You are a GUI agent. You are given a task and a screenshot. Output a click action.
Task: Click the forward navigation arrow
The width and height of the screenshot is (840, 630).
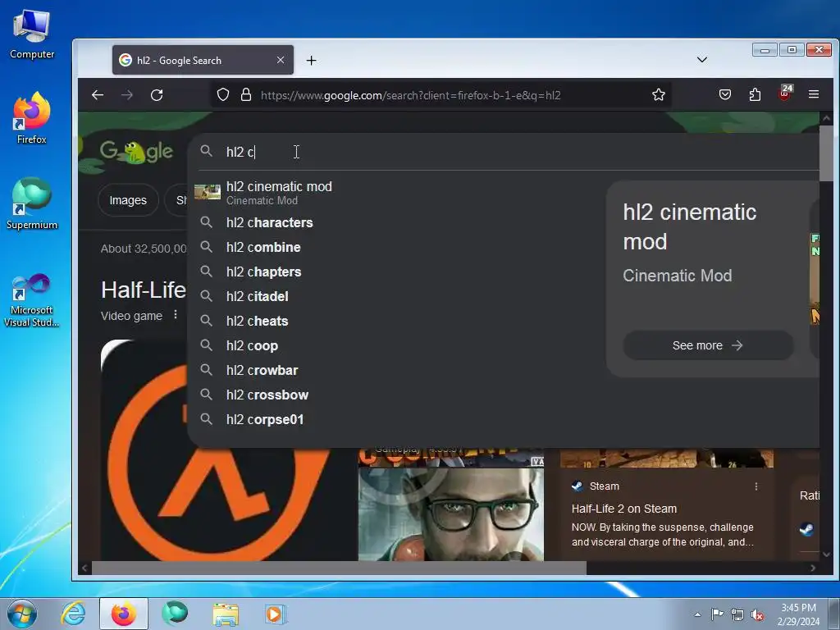pyautogui.click(x=127, y=95)
